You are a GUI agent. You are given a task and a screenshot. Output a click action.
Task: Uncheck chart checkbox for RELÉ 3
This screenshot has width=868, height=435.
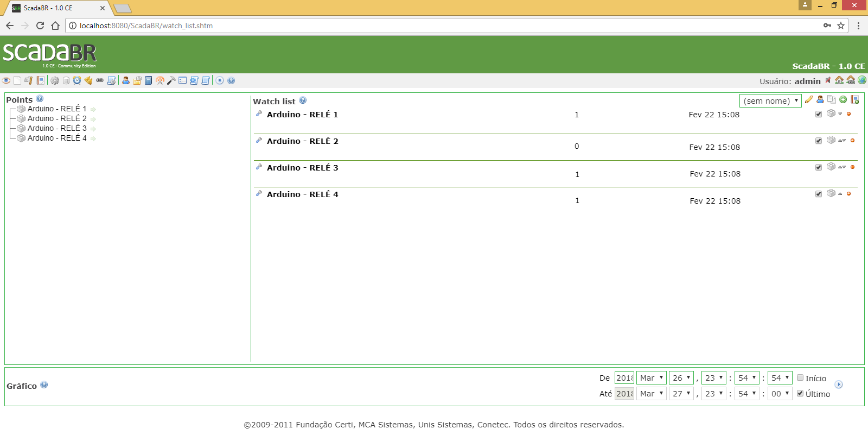[819, 167]
